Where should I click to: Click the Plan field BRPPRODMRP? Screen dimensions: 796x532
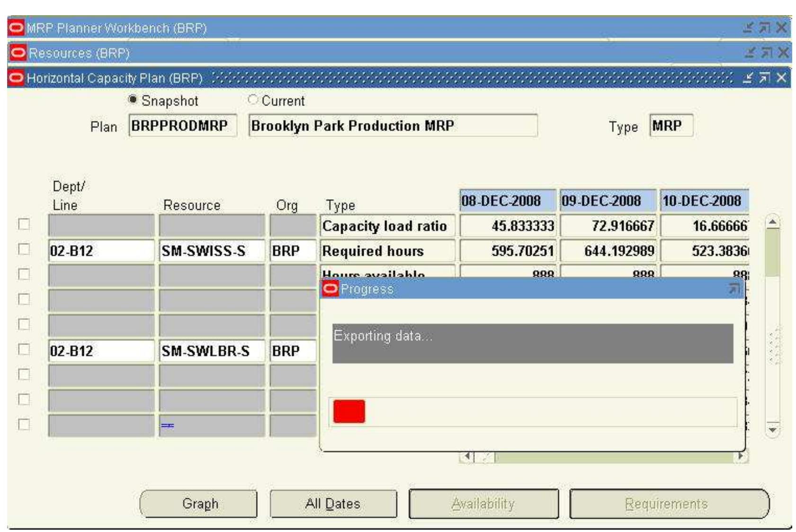coord(183,125)
